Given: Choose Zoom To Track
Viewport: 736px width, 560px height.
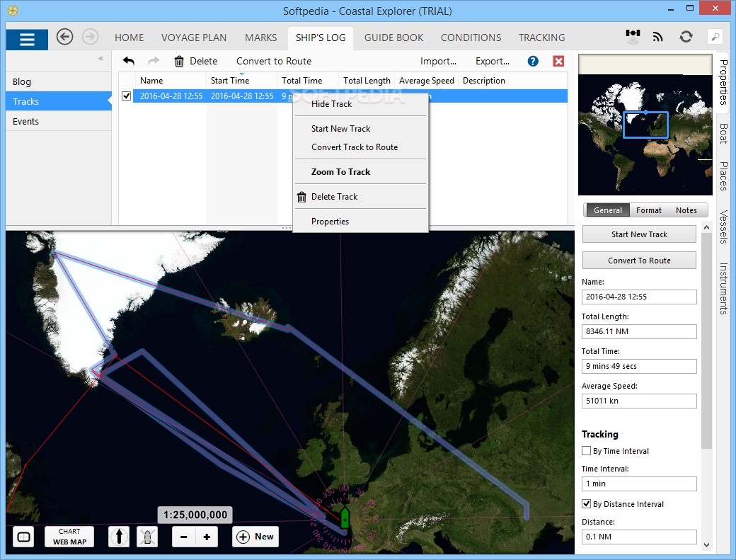Looking at the screenshot, I should [x=360, y=172].
